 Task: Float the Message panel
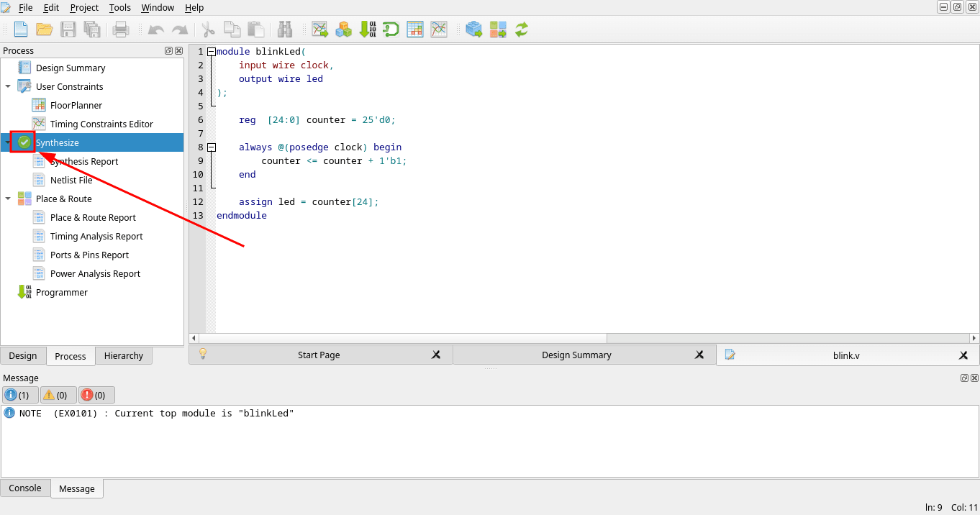pos(964,378)
